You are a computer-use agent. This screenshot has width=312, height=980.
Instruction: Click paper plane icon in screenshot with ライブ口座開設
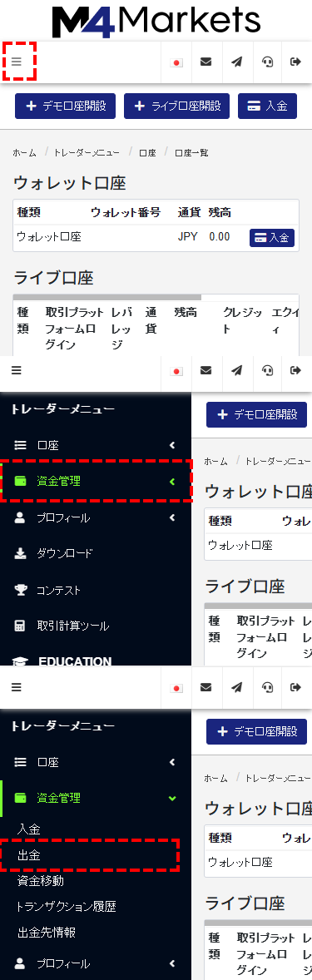236,62
